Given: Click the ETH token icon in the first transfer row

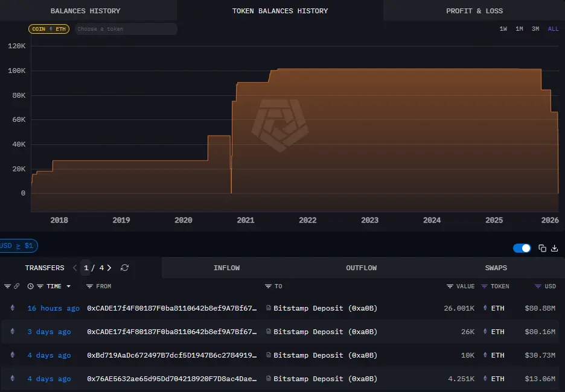Looking at the screenshot, I should pyautogui.click(x=485, y=308).
